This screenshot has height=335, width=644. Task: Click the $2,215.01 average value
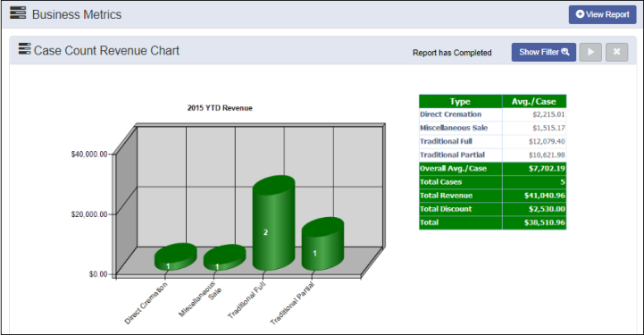(x=548, y=114)
